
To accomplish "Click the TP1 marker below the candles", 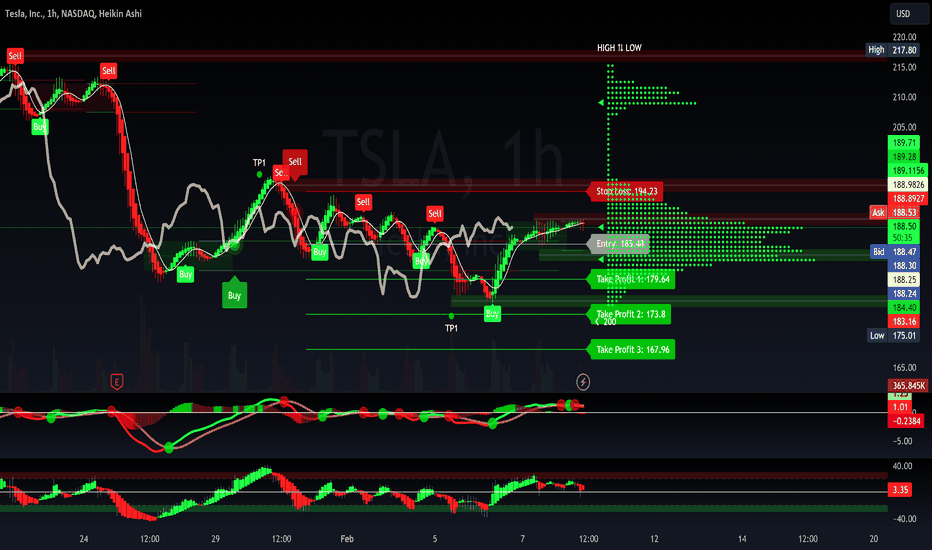I will click(452, 328).
